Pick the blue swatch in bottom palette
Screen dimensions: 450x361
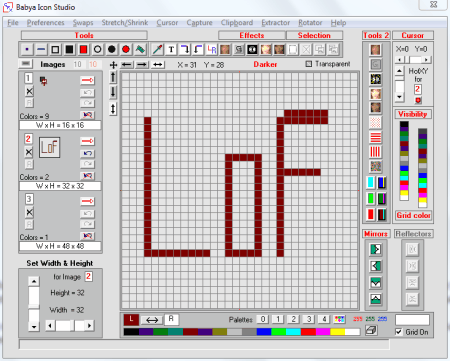pos(264,332)
